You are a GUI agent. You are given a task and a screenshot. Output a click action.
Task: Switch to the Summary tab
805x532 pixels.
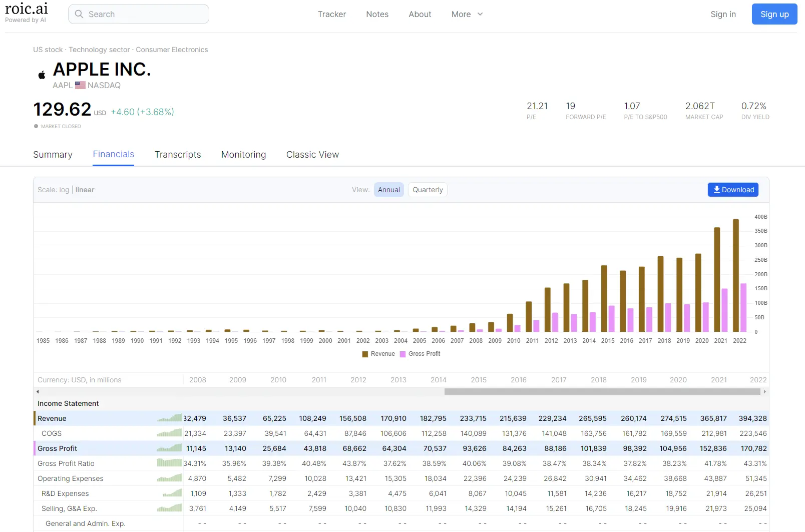[x=53, y=155]
